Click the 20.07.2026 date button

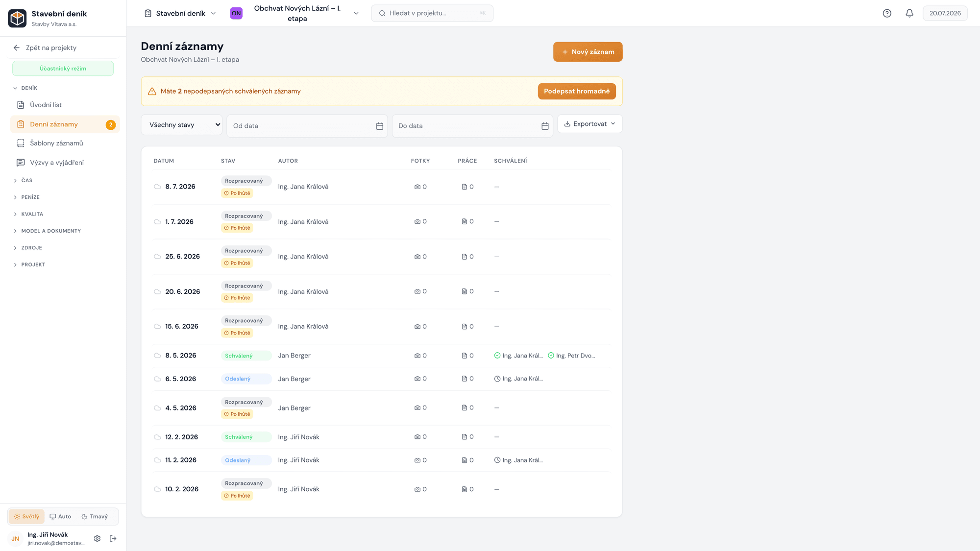pos(945,13)
